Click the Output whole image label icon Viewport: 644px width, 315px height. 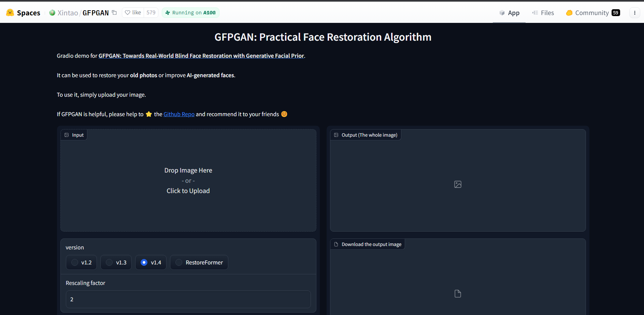336,135
